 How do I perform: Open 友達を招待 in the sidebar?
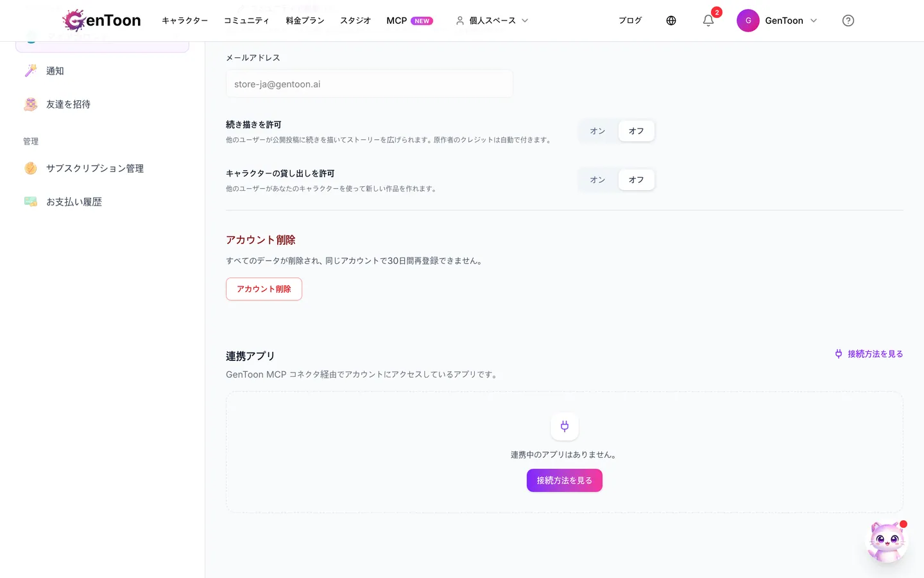click(103, 104)
